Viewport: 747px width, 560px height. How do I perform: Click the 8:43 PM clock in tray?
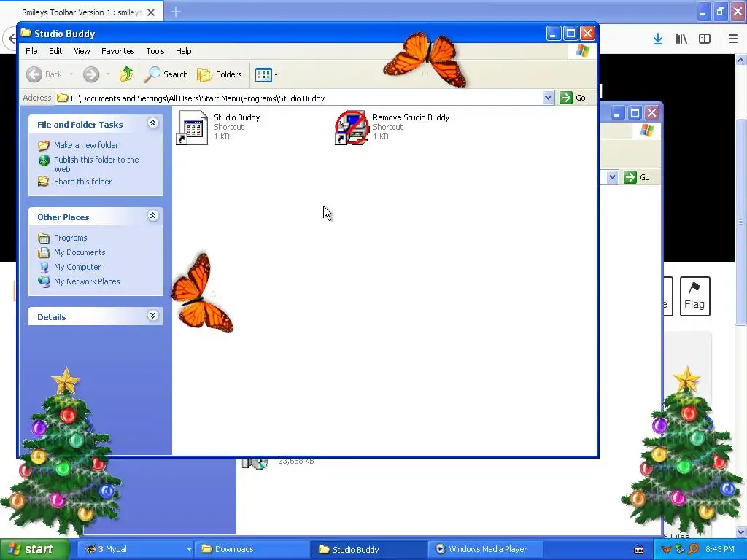pyautogui.click(x=720, y=549)
